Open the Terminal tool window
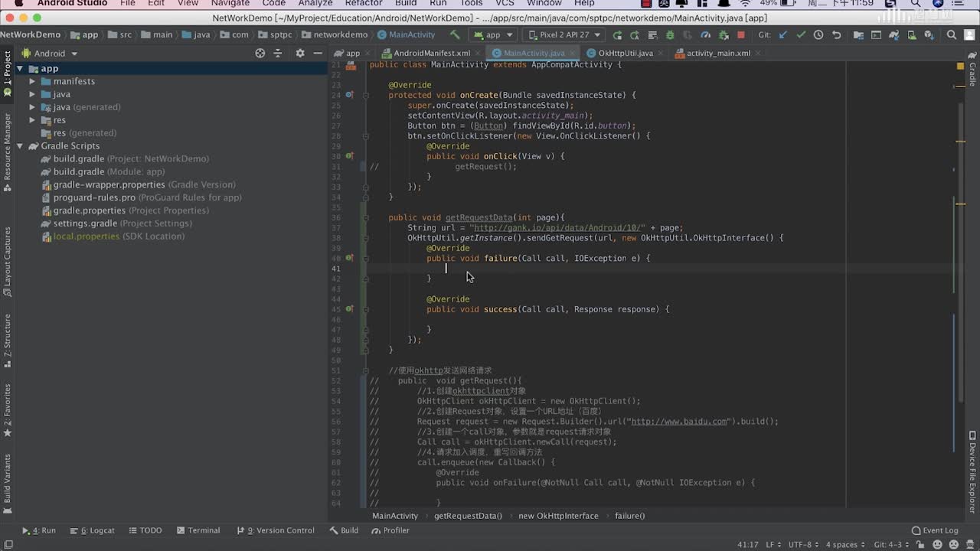The image size is (980, 551). tap(198, 530)
